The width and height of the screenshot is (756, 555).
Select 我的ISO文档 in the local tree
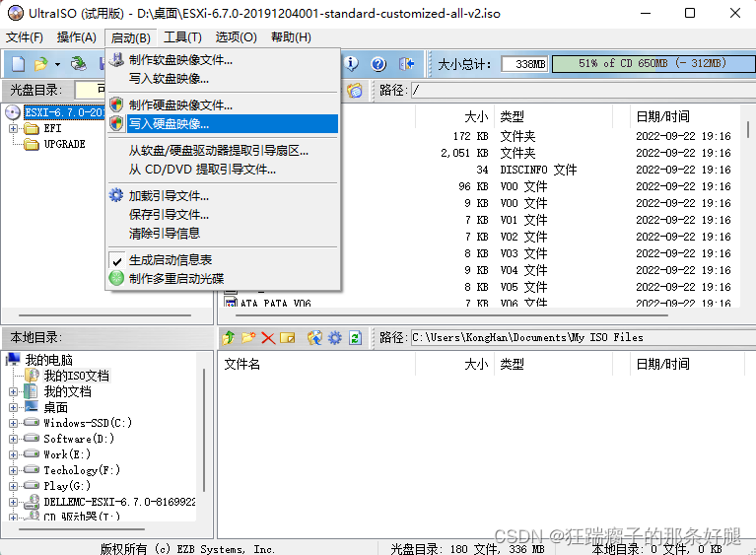coord(77,376)
